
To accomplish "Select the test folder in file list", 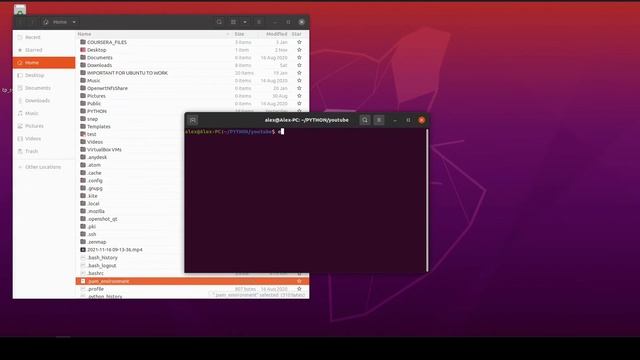I will [x=91, y=134].
